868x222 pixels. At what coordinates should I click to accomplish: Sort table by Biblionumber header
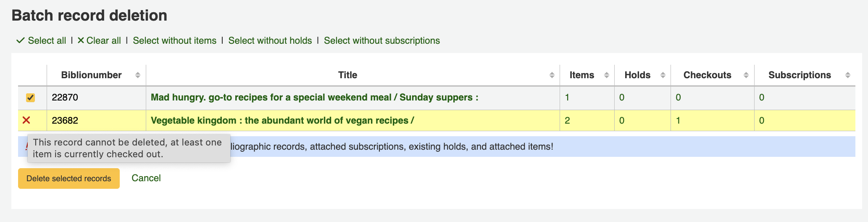coord(91,75)
